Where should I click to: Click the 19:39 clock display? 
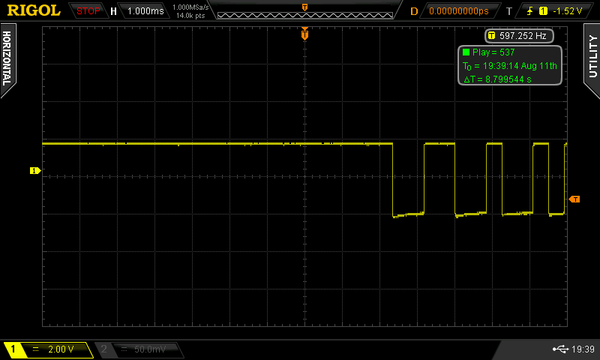(583, 349)
